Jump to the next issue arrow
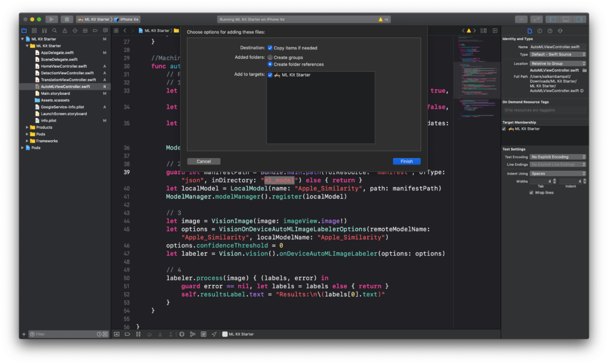608x364 pixels. point(474,31)
